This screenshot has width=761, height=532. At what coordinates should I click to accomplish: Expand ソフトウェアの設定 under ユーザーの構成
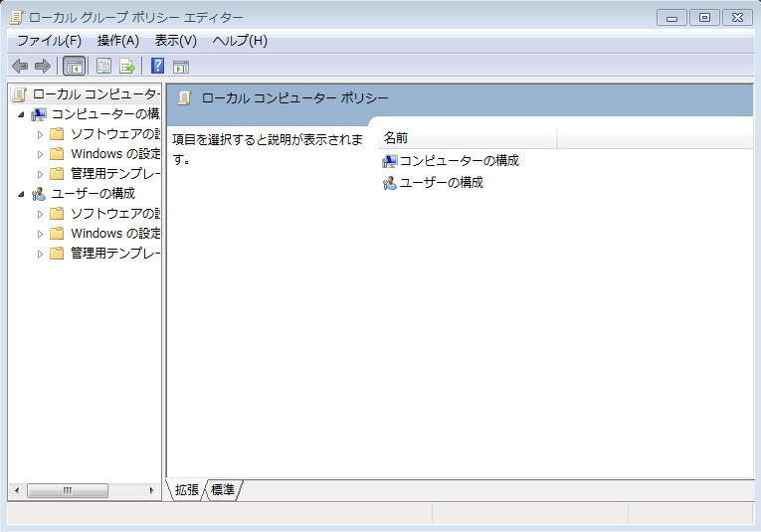click(40, 215)
